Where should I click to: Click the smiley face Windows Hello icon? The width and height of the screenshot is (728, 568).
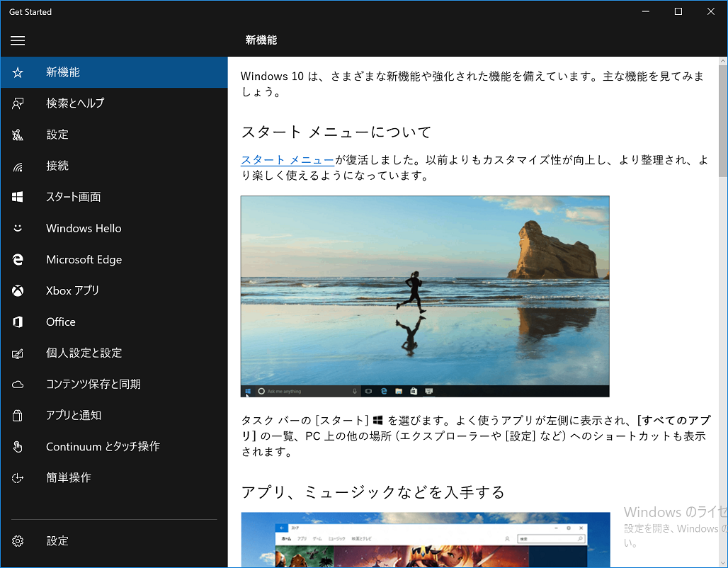click(18, 228)
